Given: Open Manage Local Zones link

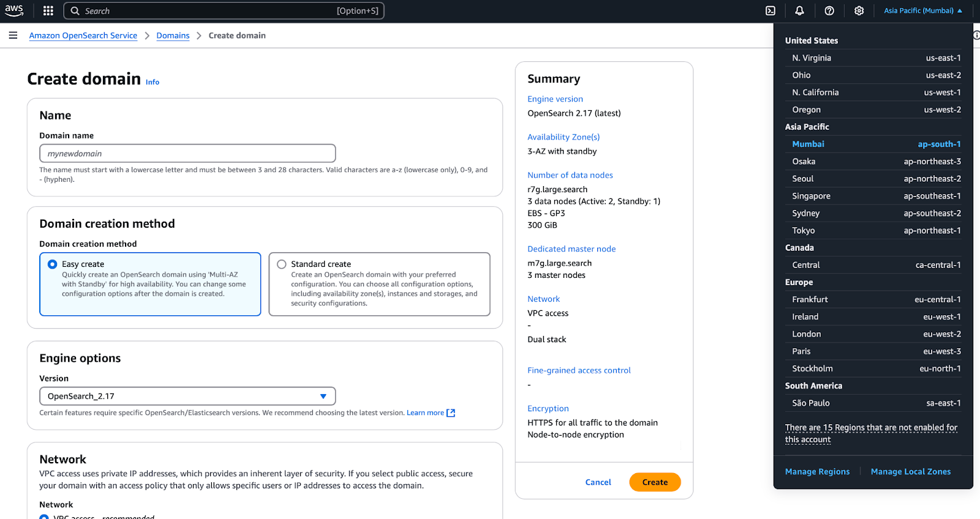Looking at the screenshot, I should tap(911, 472).
